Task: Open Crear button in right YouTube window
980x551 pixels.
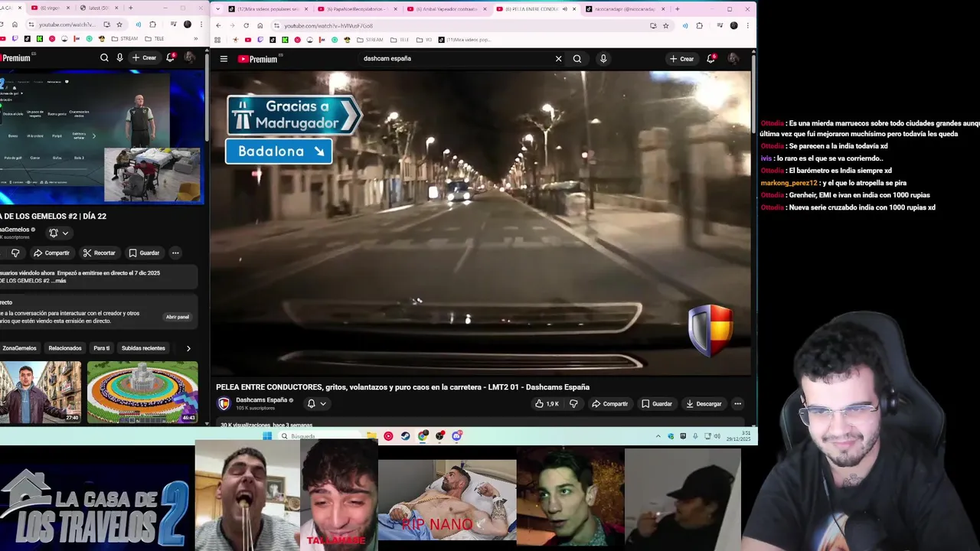Action: pyautogui.click(x=681, y=59)
